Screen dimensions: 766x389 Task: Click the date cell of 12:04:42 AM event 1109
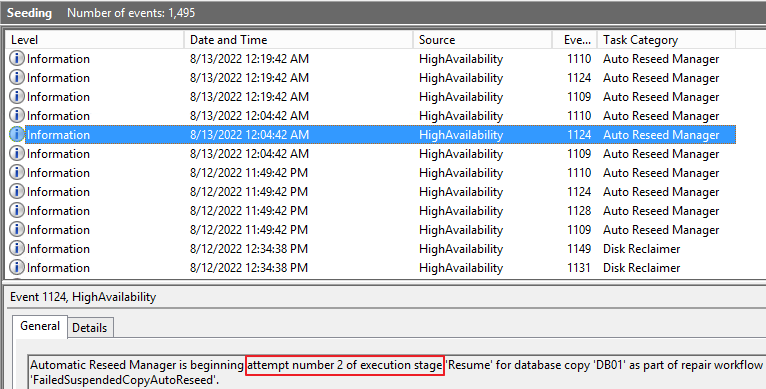click(249, 154)
